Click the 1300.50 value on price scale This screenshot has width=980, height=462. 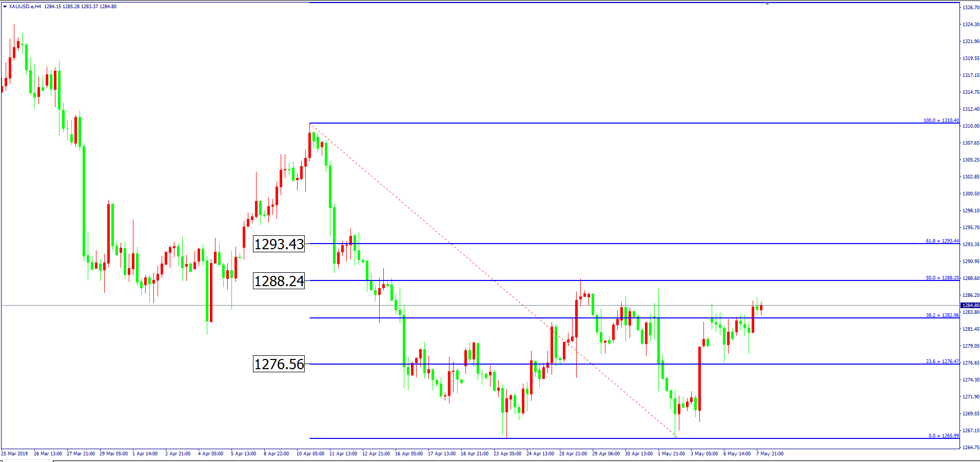click(971, 194)
